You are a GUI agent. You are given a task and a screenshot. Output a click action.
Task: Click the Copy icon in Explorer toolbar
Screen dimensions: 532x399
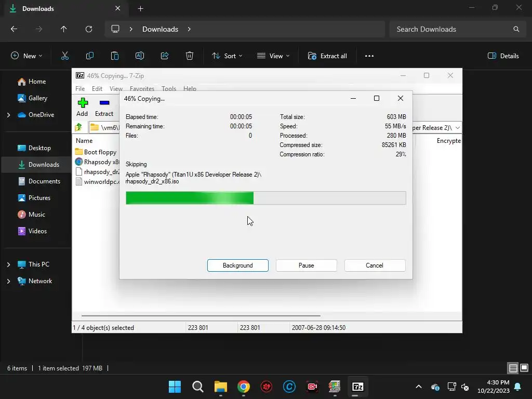(x=89, y=56)
